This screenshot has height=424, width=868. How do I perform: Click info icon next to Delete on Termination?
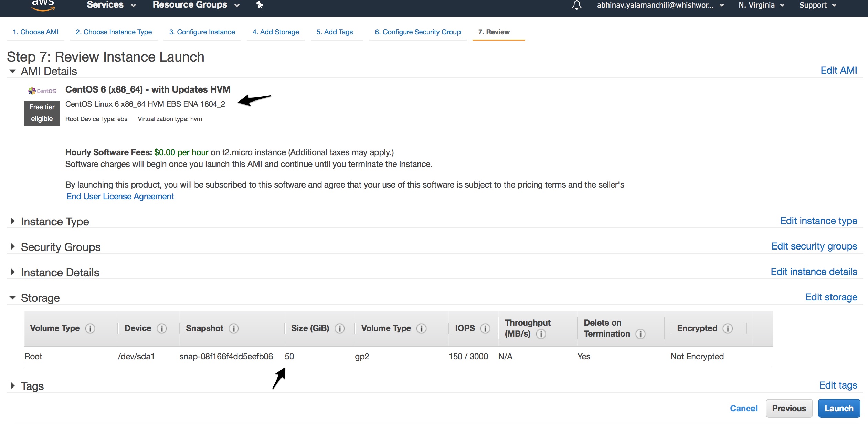click(641, 334)
